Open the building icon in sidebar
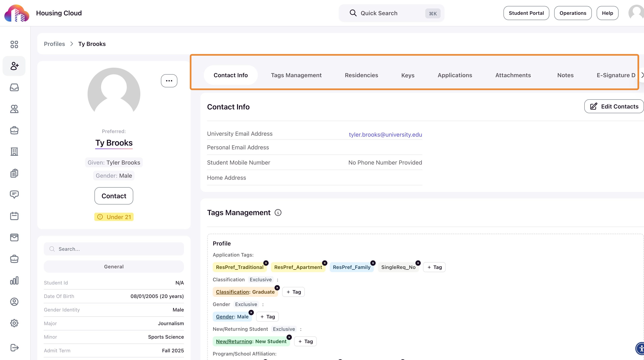The width and height of the screenshot is (644, 360). (14, 151)
